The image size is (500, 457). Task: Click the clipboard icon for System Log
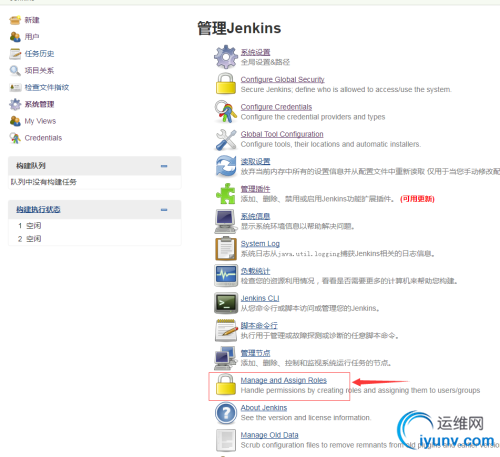(x=226, y=248)
